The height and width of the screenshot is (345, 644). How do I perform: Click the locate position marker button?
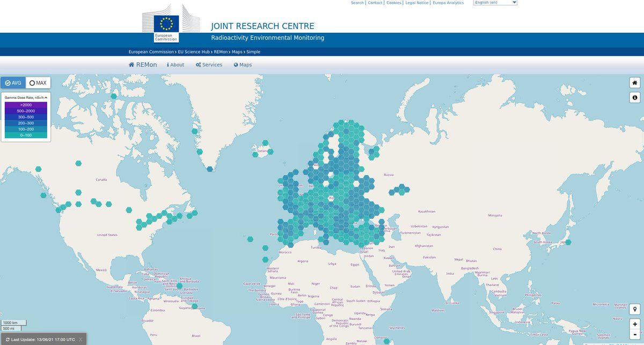pos(635,310)
